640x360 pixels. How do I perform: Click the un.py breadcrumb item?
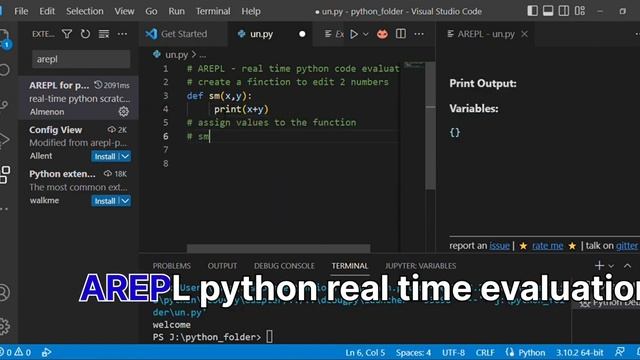(176, 54)
